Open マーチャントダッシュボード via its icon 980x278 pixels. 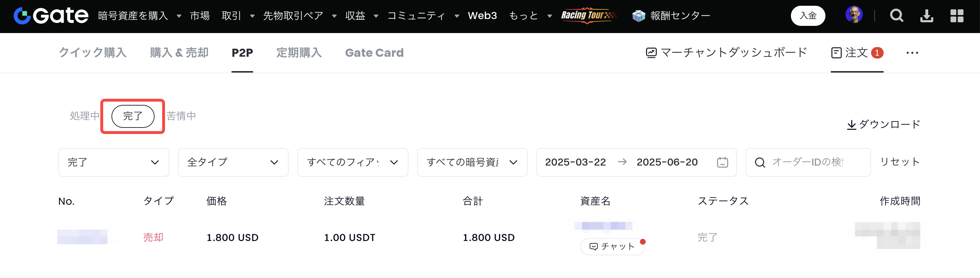click(651, 52)
